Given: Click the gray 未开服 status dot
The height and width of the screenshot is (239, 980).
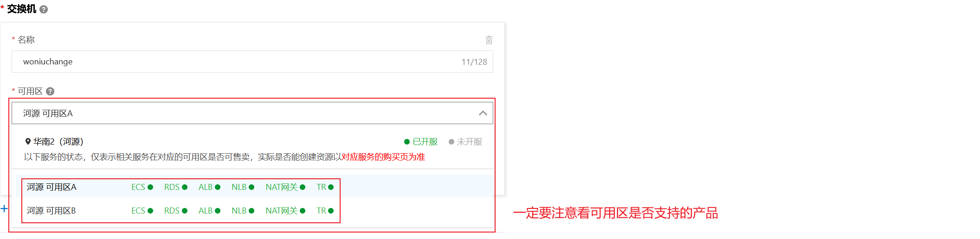Looking at the screenshot, I should pyautogui.click(x=451, y=142).
